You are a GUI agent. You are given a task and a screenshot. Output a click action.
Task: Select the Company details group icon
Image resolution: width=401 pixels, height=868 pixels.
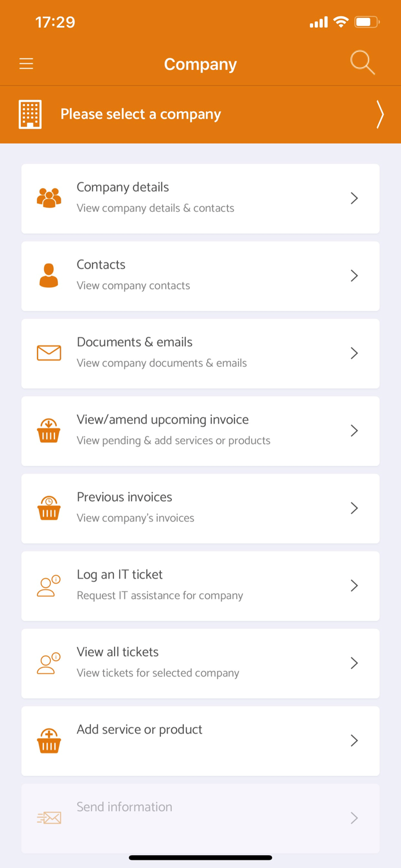coord(49,198)
